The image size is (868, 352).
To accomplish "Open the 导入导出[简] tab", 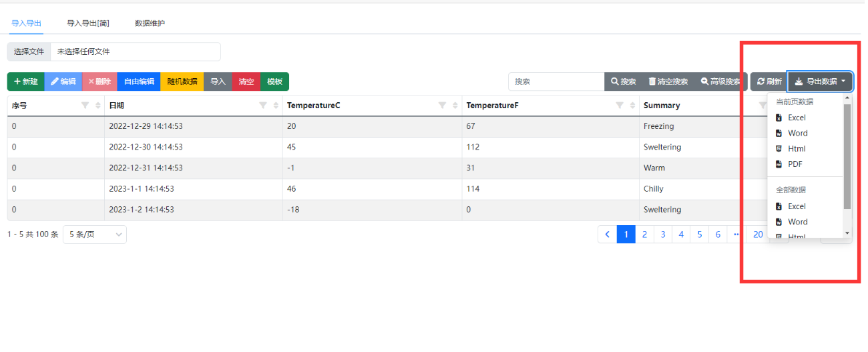I will 88,23.
